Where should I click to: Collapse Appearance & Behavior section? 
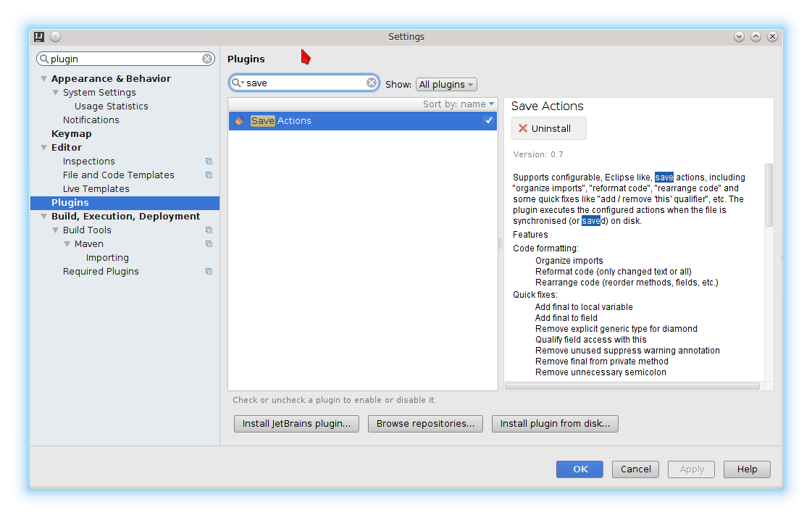tap(44, 79)
